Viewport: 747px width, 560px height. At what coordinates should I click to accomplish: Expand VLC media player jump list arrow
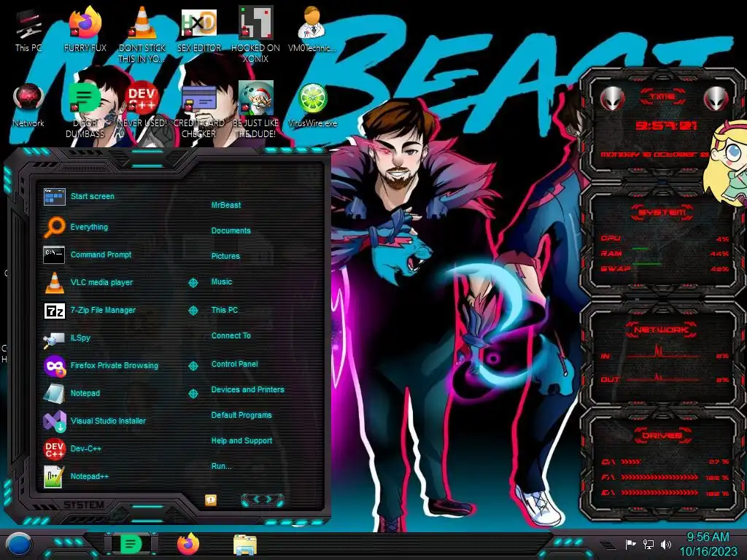click(193, 283)
